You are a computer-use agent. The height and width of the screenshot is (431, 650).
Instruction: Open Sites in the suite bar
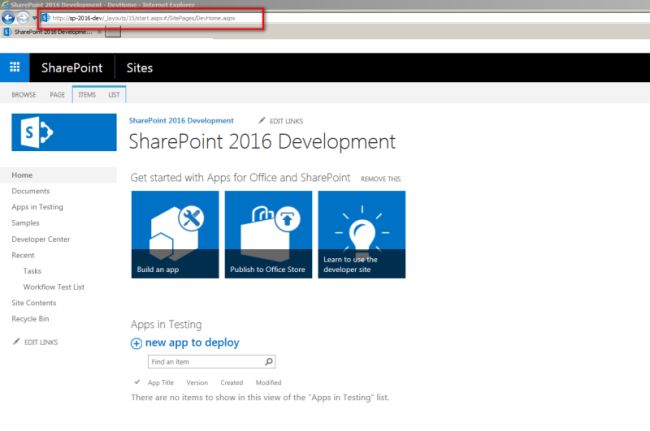(x=139, y=68)
